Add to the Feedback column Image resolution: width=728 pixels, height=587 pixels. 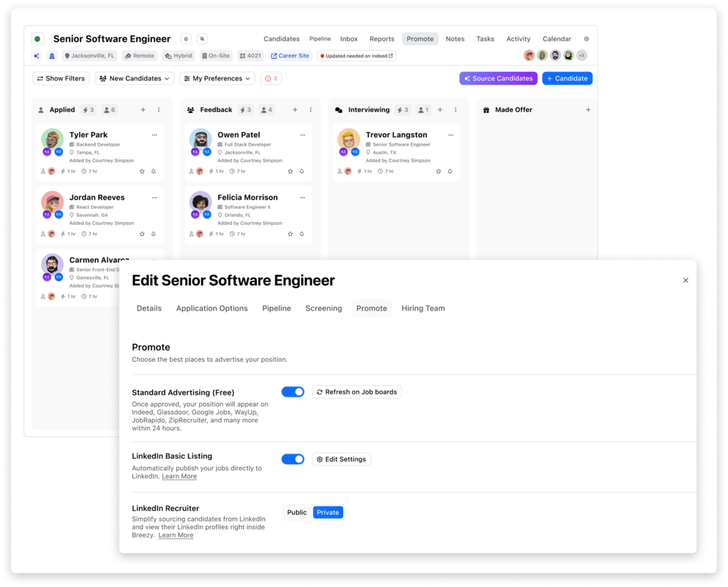pos(295,110)
